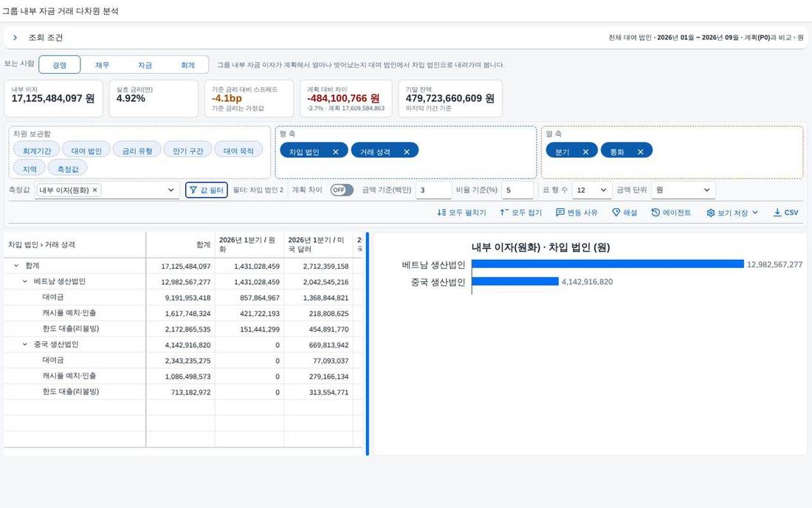Remove 내부 이자(원화) measure token

(94, 190)
